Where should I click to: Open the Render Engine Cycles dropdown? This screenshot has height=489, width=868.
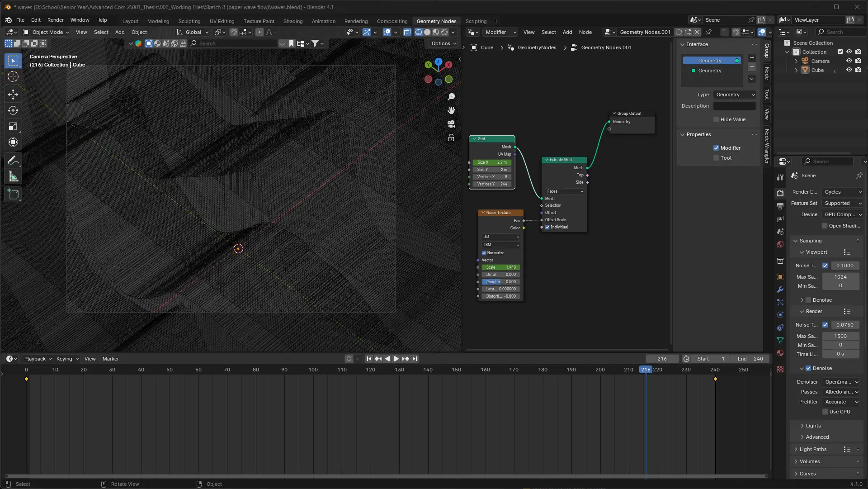[843, 192]
